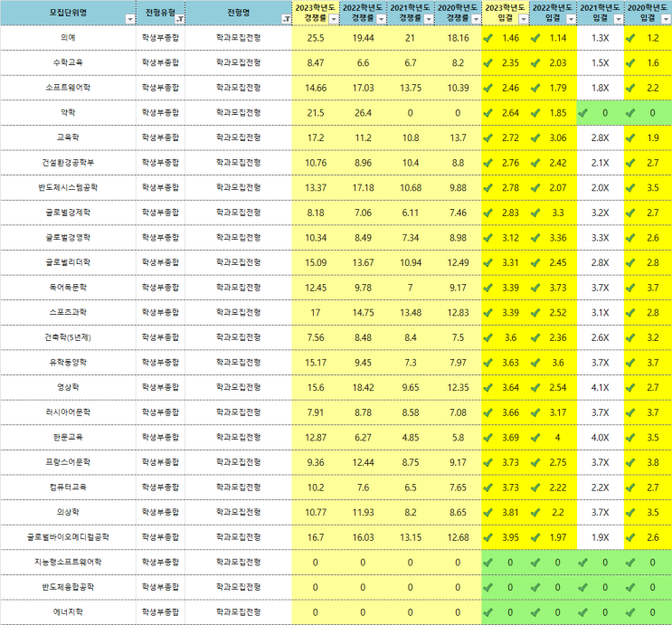Select the 약학 cell
672x625 pixels.
(68, 113)
